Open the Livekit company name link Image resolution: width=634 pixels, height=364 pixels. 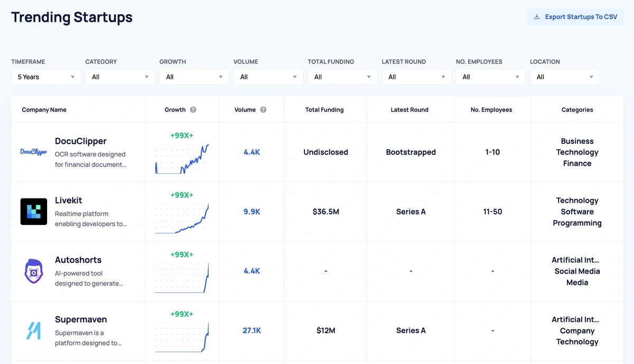[x=69, y=201]
